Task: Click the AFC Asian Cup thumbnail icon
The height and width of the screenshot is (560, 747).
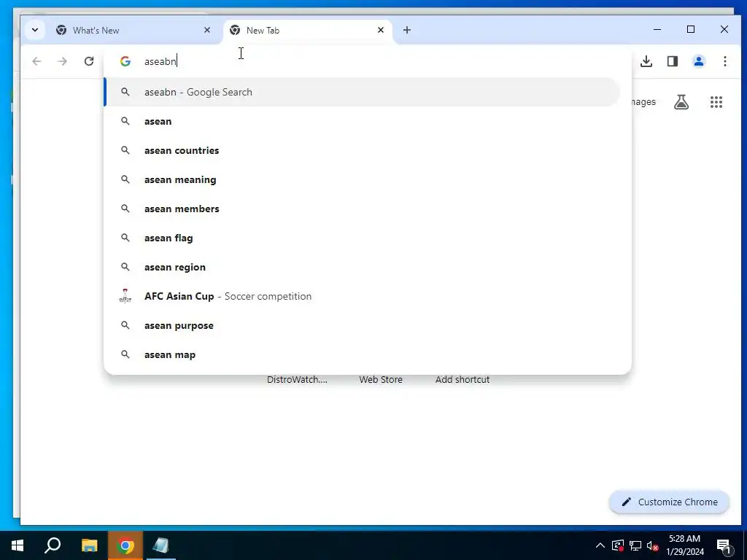Action: click(125, 296)
